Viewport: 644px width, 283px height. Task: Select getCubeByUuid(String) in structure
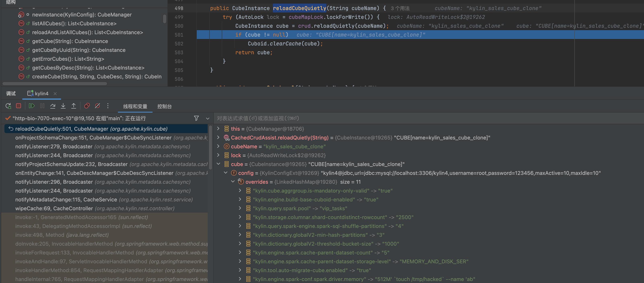(x=79, y=50)
